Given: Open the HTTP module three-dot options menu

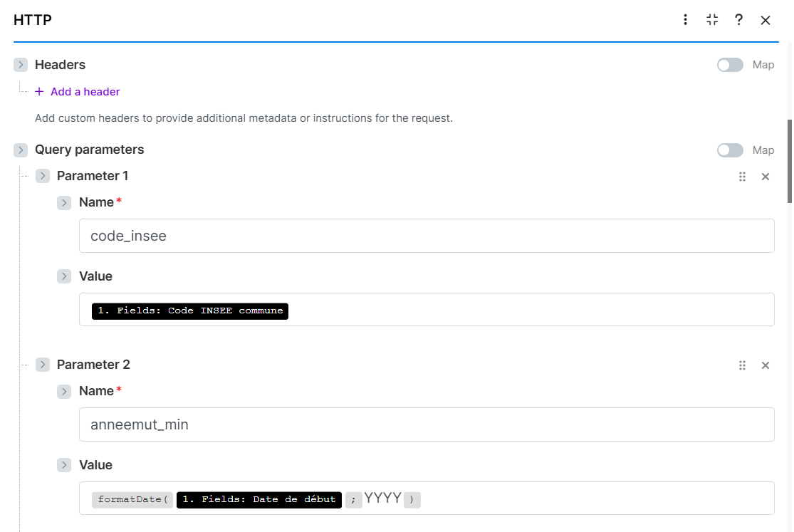Looking at the screenshot, I should click(685, 20).
